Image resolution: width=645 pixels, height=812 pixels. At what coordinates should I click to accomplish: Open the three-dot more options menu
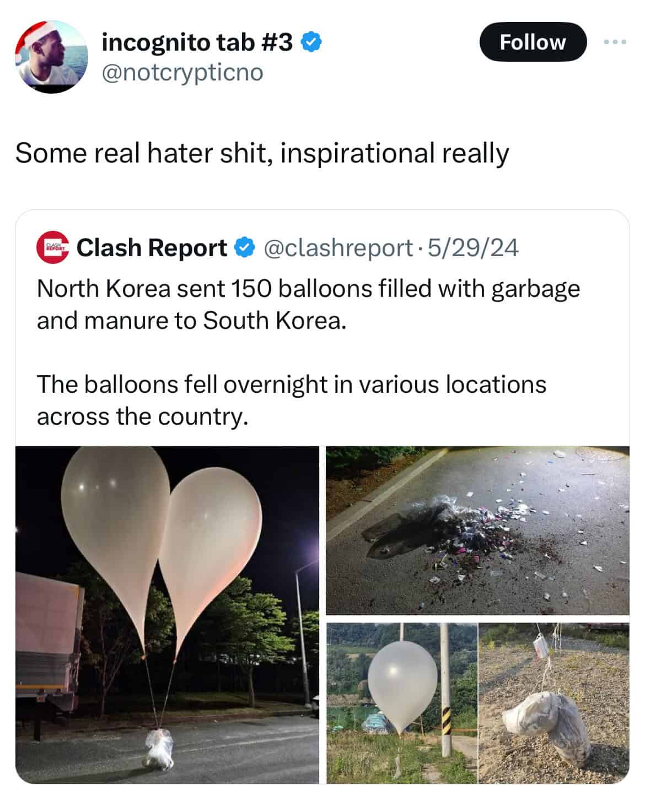coord(615,42)
